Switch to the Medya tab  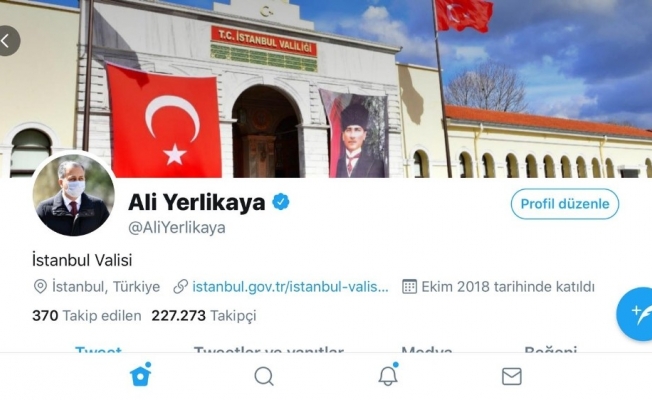(x=427, y=348)
